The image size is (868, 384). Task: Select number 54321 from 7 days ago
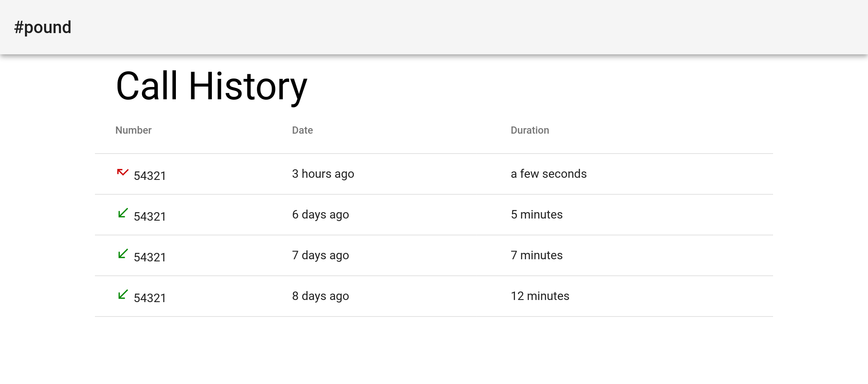click(x=150, y=257)
